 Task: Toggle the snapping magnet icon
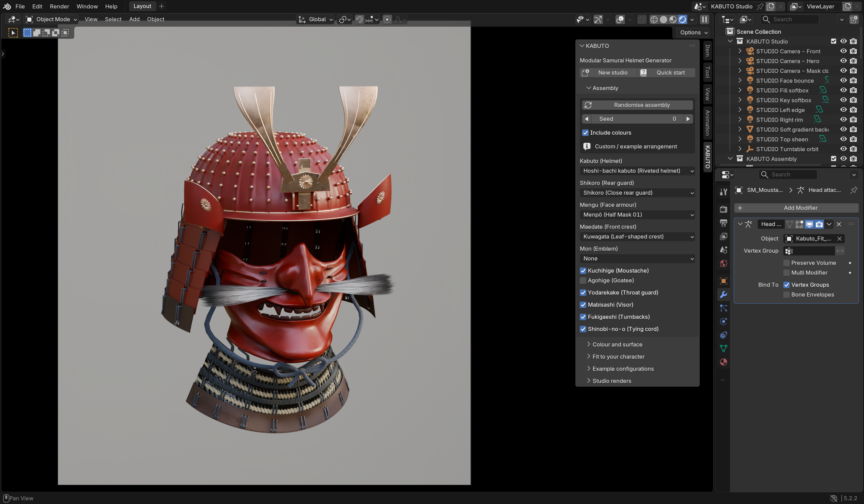(359, 20)
